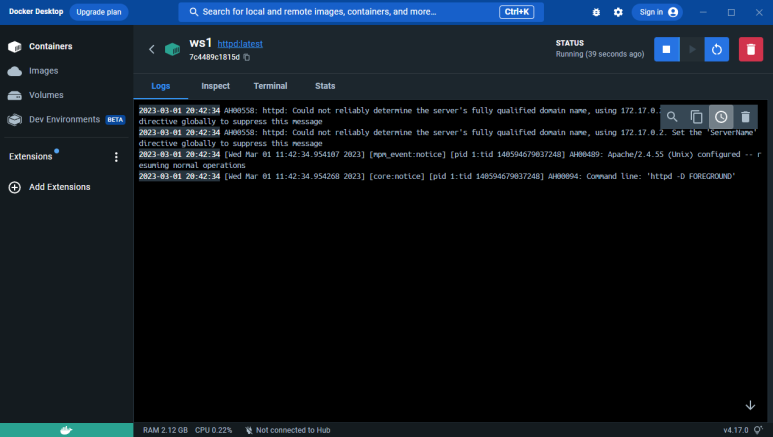Click the ws1 container name
Viewport: 773px width, 437px height.
tap(200, 43)
